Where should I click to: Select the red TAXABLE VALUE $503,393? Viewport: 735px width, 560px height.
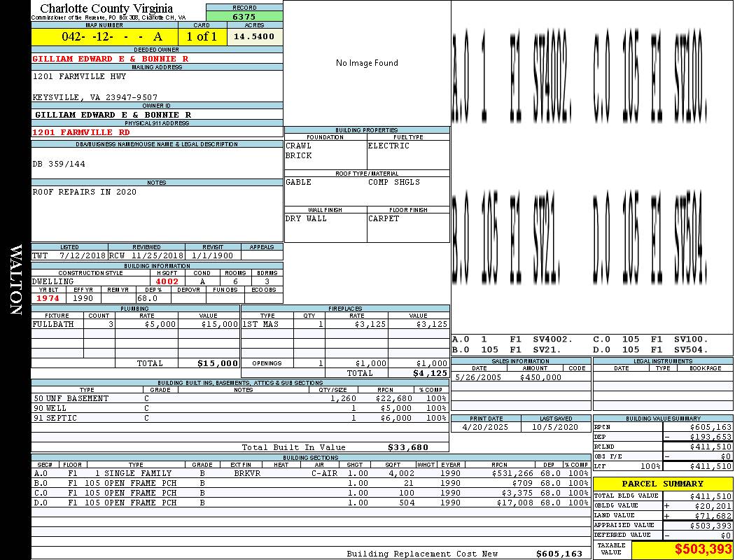click(x=703, y=549)
